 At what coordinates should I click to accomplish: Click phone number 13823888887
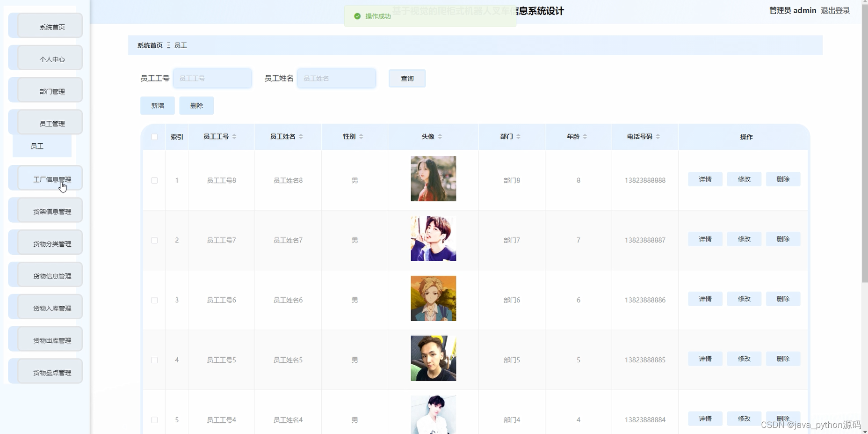coord(645,240)
